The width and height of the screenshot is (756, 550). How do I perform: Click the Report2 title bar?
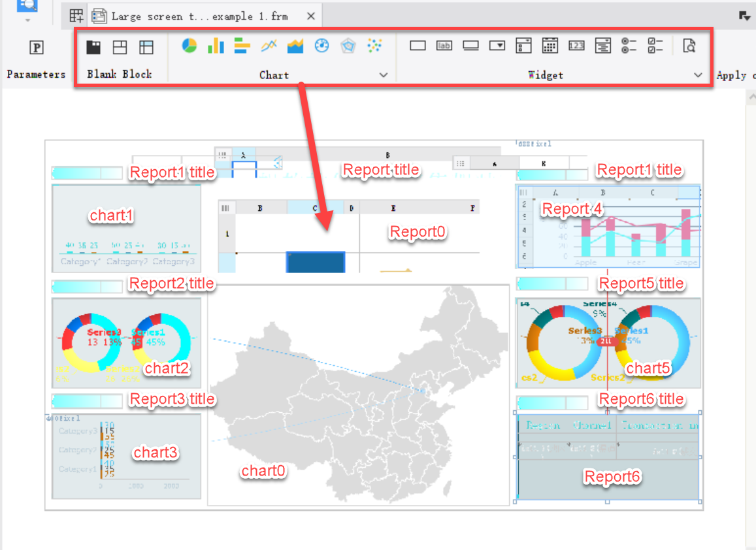pyautogui.click(x=87, y=286)
